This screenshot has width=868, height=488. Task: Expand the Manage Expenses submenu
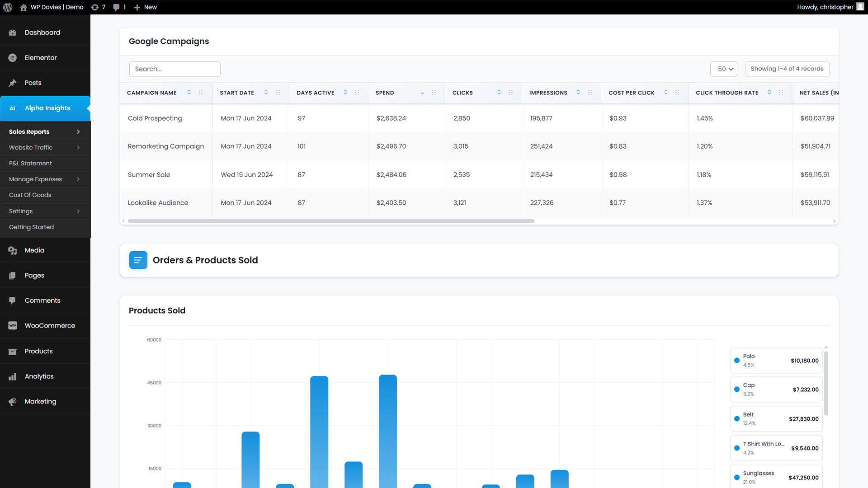(x=78, y=179)
